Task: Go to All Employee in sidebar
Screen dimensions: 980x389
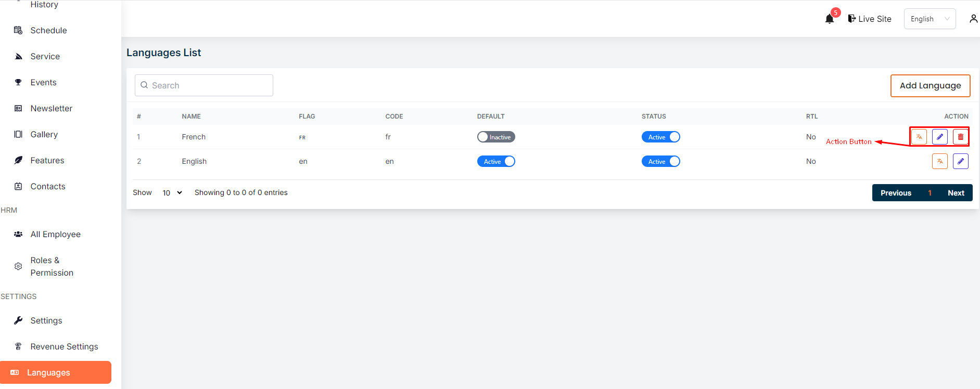Action: [55, 234]
